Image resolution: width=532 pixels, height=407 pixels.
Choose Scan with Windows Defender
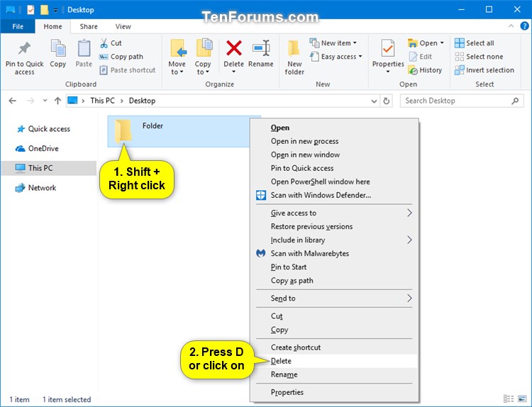334,196
